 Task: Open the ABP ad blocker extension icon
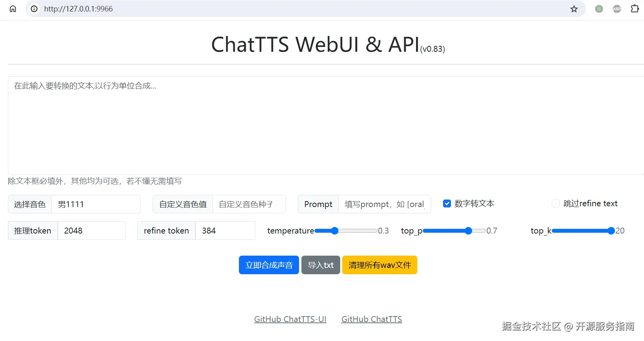(x=617, y=9)
